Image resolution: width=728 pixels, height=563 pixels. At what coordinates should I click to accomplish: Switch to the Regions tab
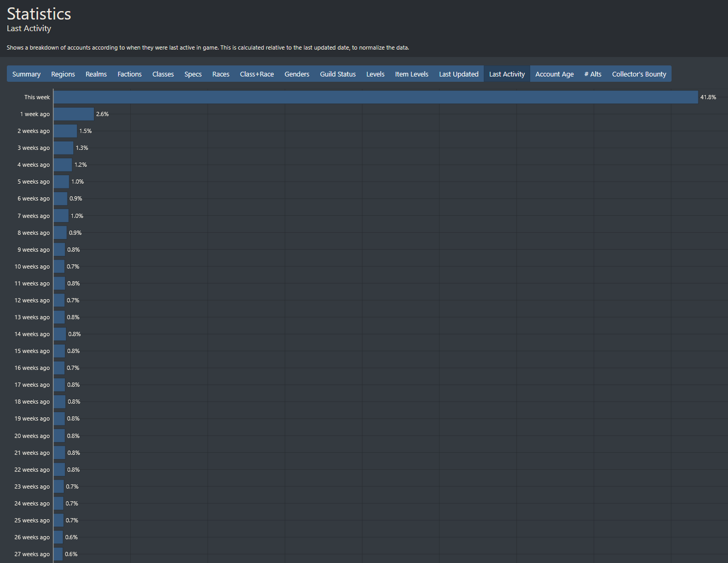pos(63,74)
